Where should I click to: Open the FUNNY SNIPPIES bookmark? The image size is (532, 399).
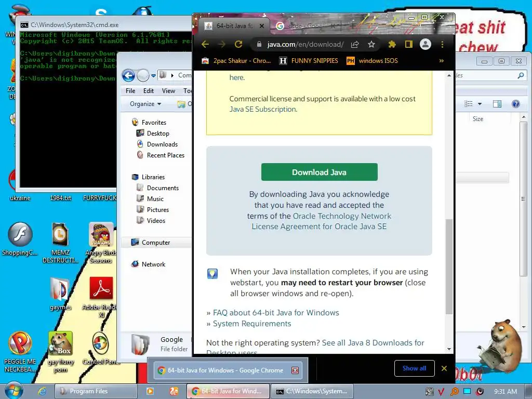(309, 61)
